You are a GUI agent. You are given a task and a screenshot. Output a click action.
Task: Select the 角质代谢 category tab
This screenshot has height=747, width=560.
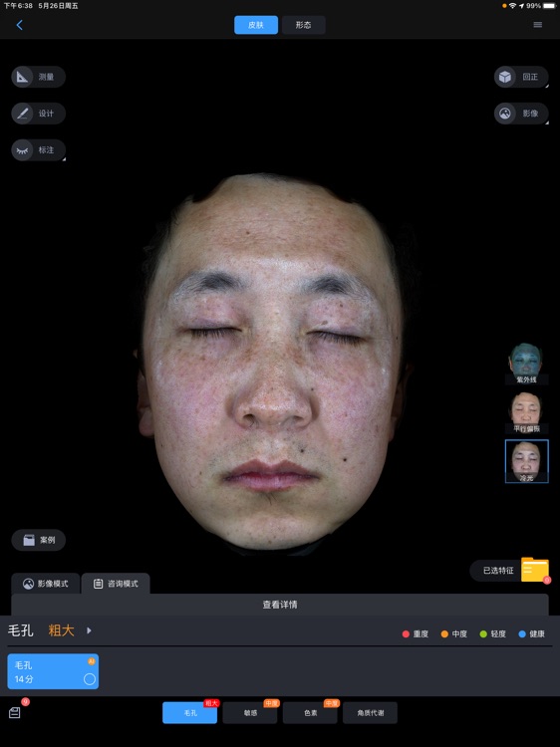[370, 713]
